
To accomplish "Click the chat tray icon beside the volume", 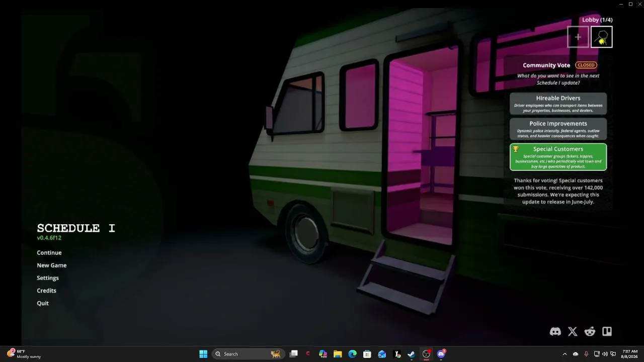I will [x=613, y=354].
